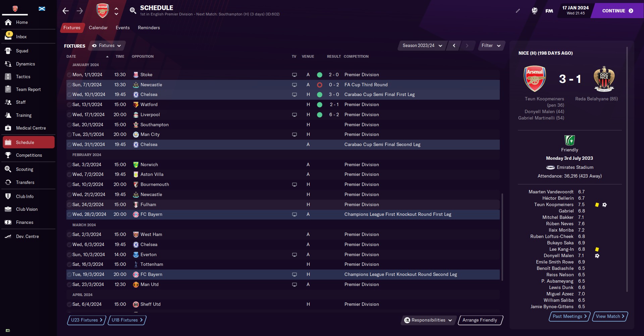Open the Scouting section in sidebar
This screenshot has height=336, width=644.
(24, 169)
